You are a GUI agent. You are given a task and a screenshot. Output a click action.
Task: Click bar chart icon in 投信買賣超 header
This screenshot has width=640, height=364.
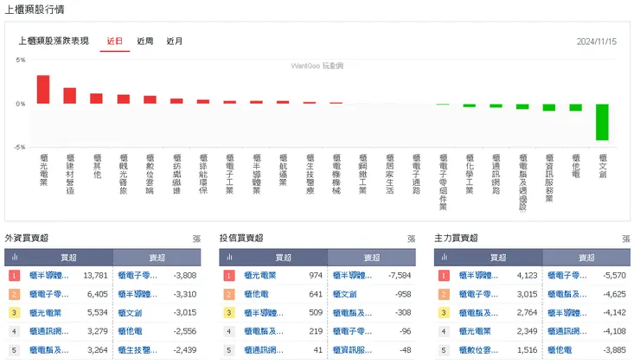(x=229, y=257)
